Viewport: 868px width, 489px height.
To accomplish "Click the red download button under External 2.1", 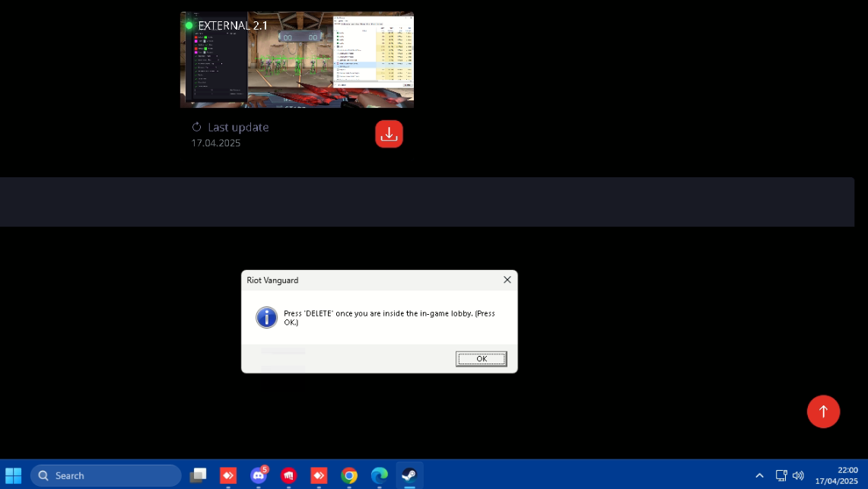I will pos(389,134).
